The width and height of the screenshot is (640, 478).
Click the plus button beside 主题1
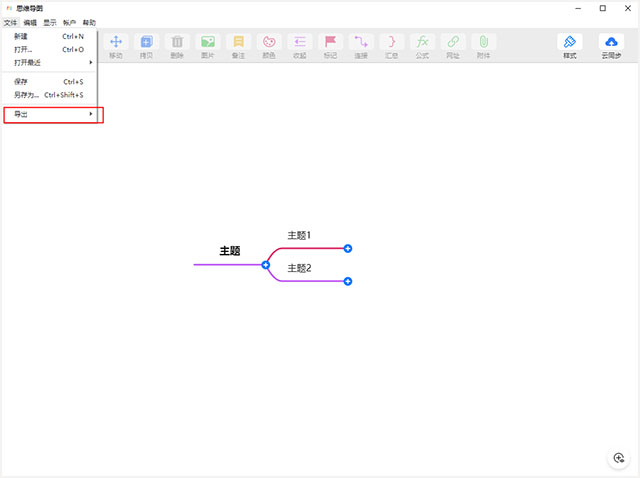click(x=348, y=248)
